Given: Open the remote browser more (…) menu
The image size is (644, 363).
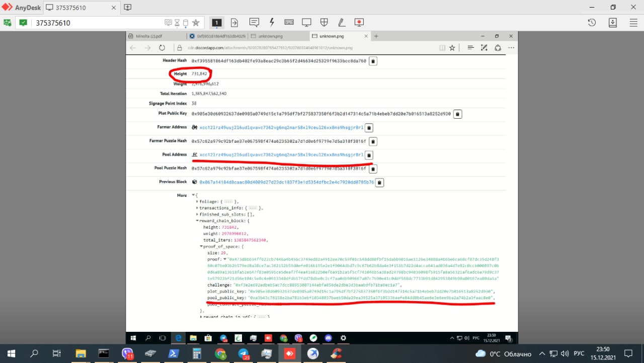Looking at the screenshot, I should pyautogui.click(x=511, y=48).
